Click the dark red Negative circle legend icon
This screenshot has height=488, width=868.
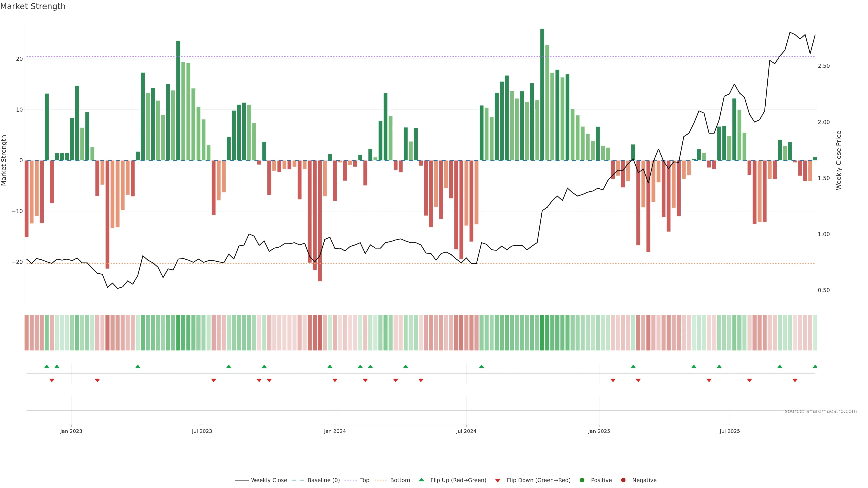click(x=623, y=480)
